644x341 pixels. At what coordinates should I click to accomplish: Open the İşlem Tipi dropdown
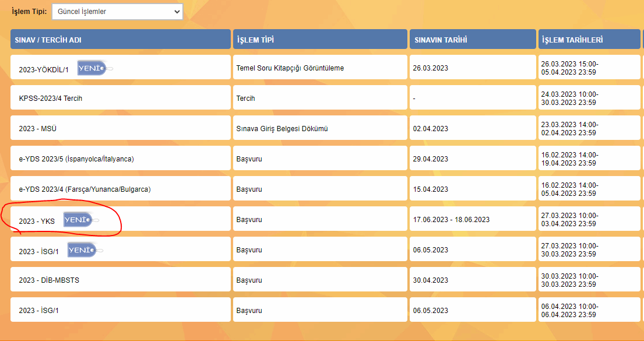117,12
